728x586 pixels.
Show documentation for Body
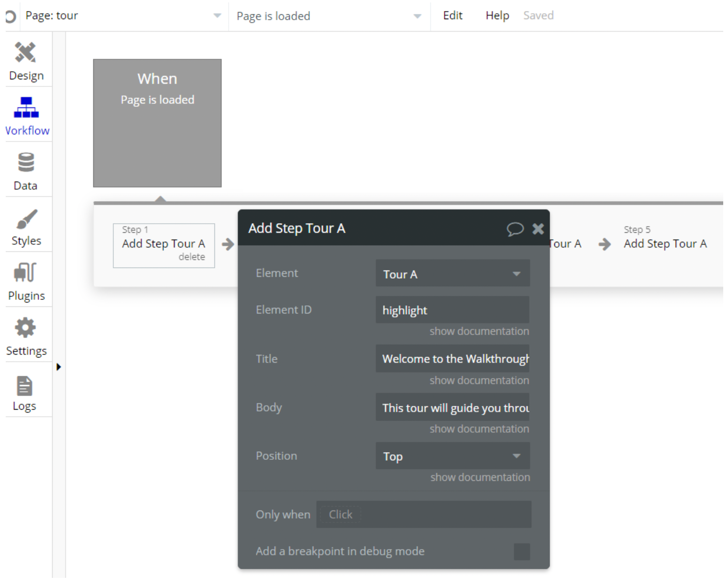(x=479, y=429)
